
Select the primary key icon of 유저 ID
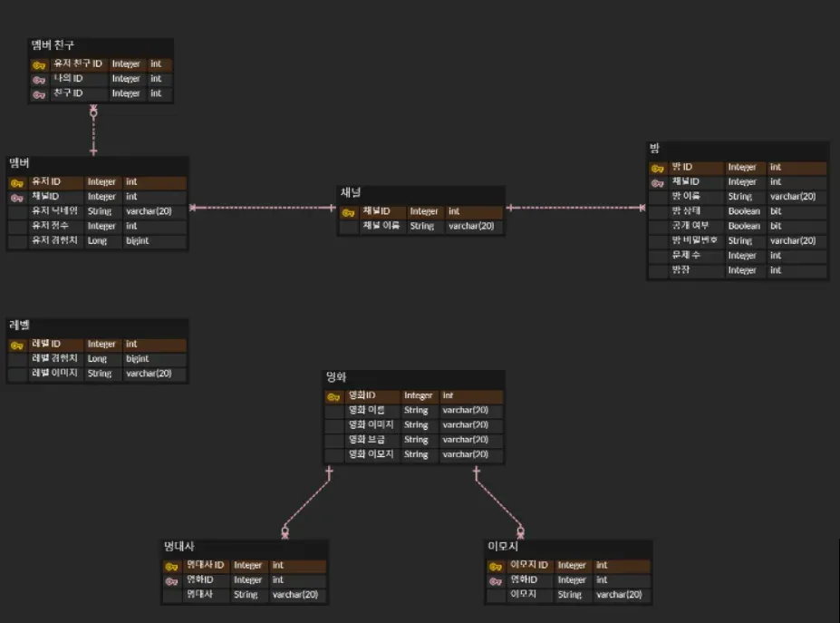coord(17,183)
